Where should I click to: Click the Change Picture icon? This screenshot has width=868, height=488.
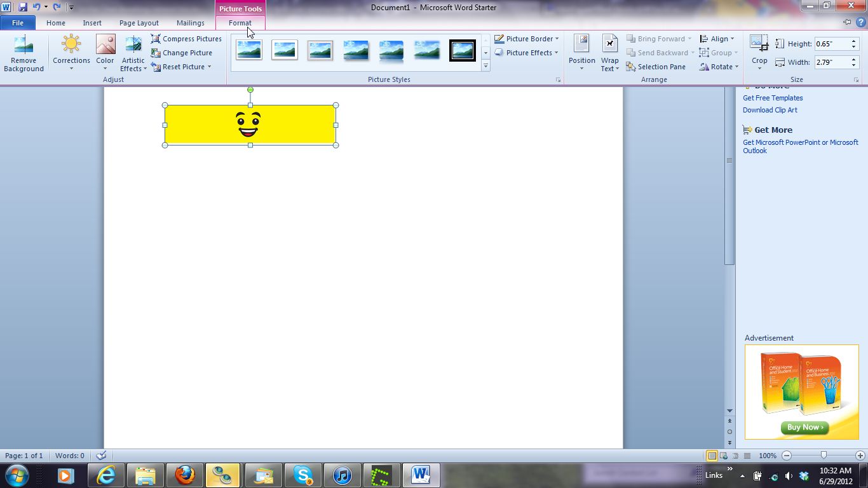[156, 53]
